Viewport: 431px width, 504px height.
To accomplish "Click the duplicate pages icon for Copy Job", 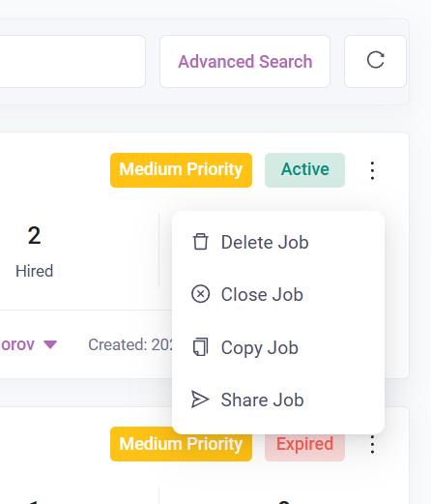I will coord(201,347).
